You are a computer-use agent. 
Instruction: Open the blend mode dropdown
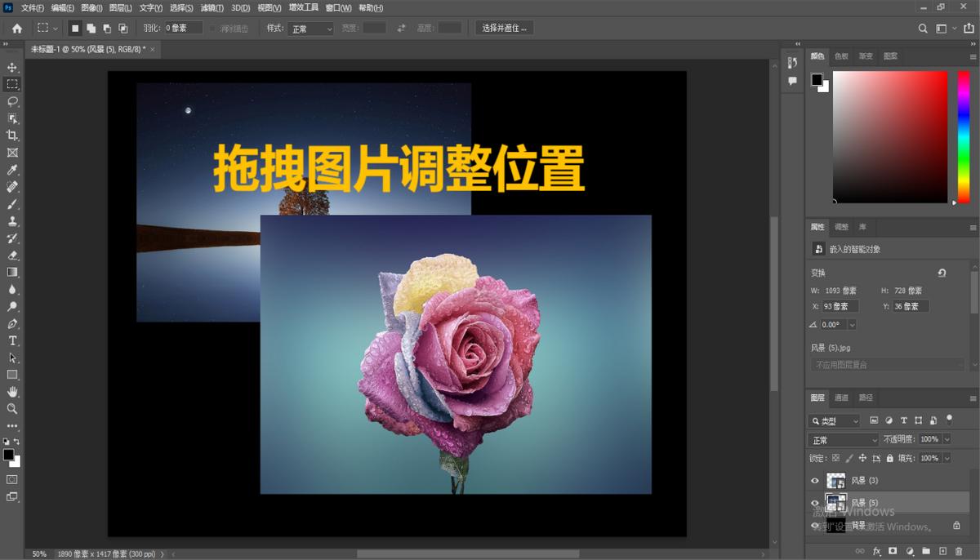(843, 439)
